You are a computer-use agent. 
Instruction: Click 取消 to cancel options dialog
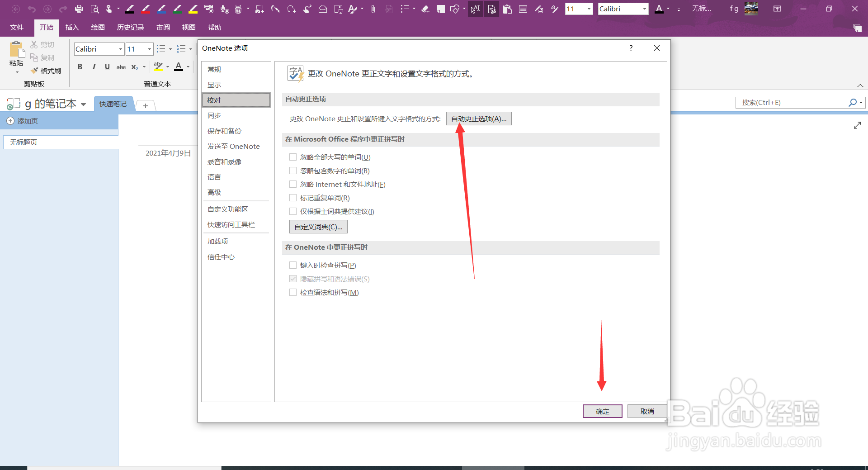(x=647, y=411)
